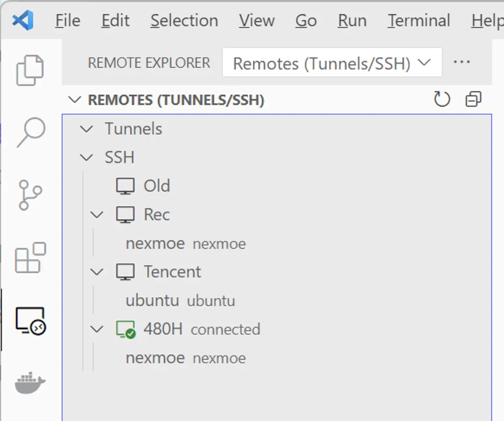Select the 480H connected host label
504x421 pixels.
coord(163,329)
